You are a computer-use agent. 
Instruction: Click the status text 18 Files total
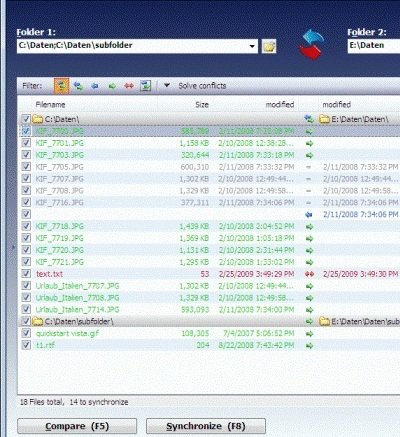click(41, 402)
